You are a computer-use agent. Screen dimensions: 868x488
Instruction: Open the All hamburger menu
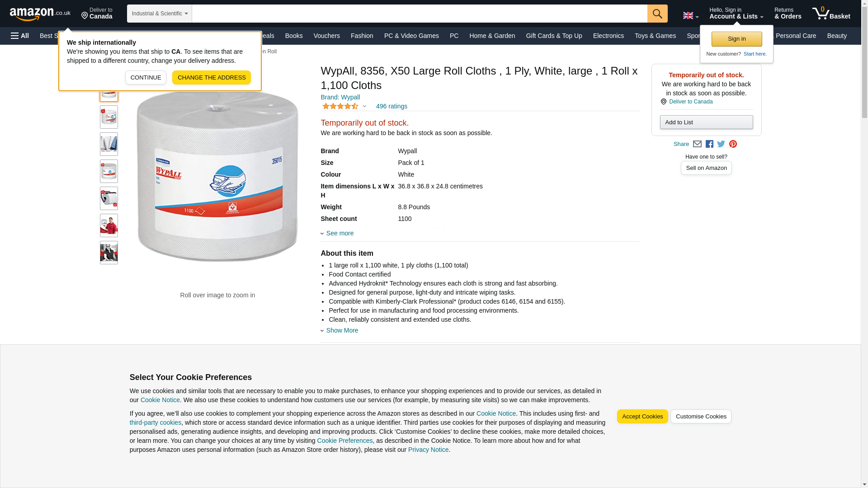click(20, 36)
